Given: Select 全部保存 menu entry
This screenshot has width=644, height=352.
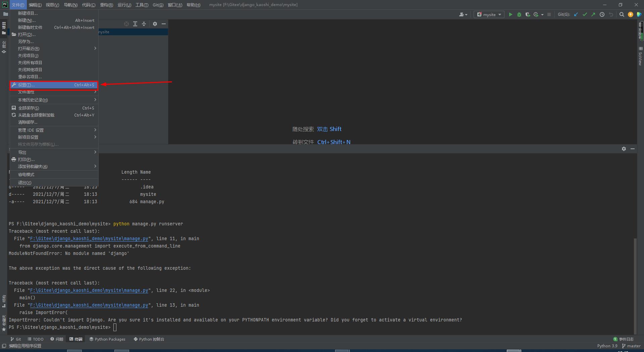Looking at the screenshot, I should (x=54, y=108).
